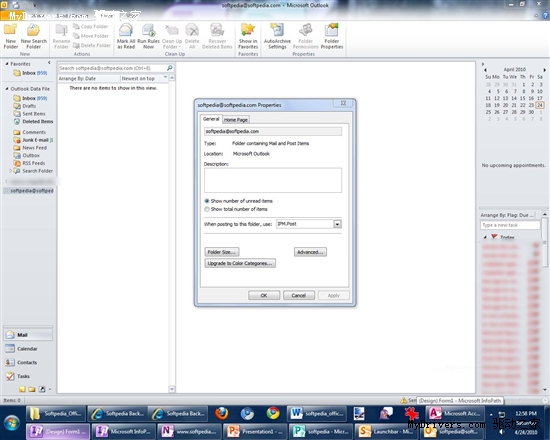Click the Shortcuts icon in navigation pane
The image size is (550, 440).
(x=42, y=389)
